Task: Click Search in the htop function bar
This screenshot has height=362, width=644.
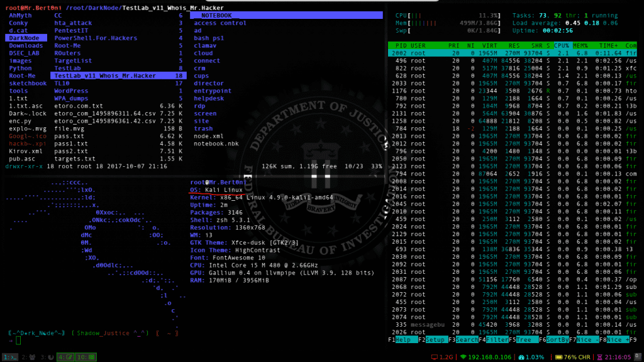Action: pos(465,340)
